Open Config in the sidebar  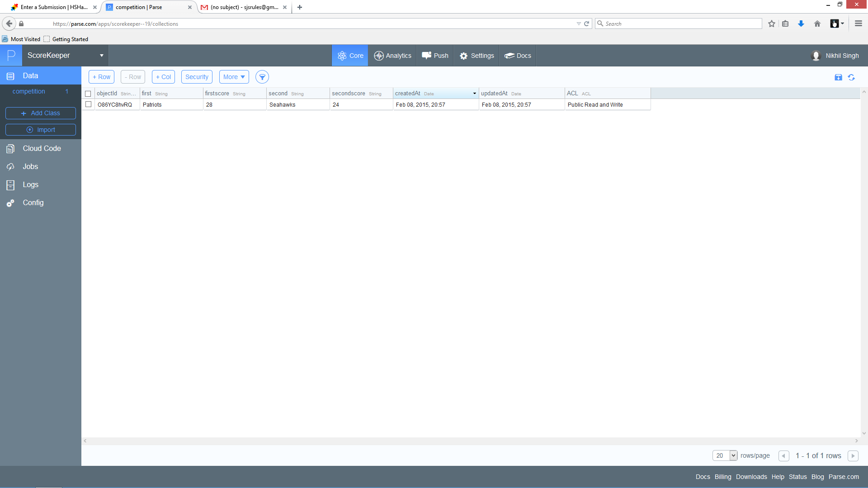click(33, 203)
